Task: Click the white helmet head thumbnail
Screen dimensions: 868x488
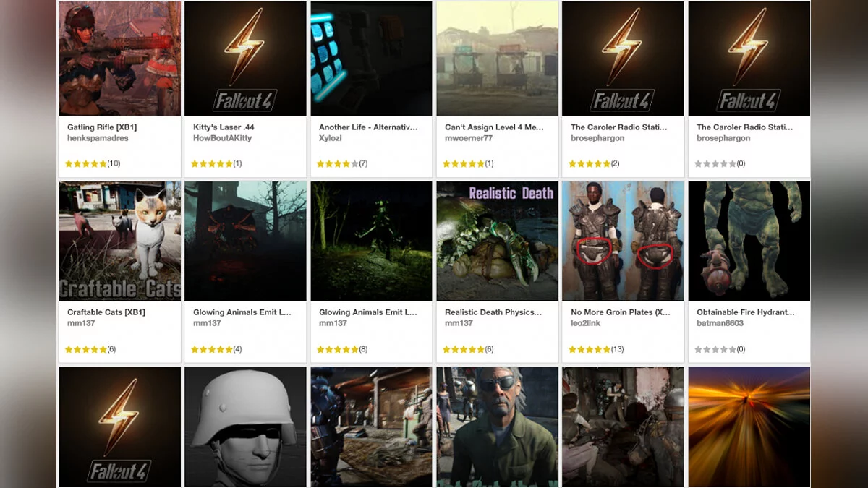Action: (245, 427)
